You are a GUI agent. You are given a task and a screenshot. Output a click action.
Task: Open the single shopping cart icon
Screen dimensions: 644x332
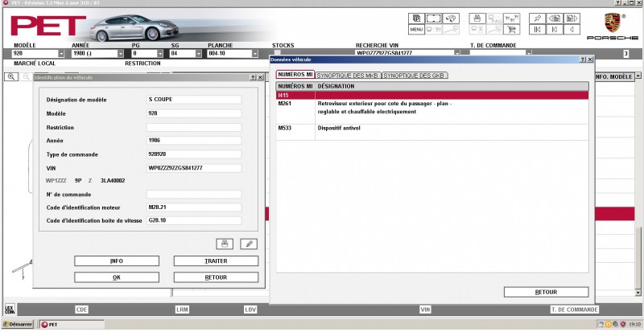point(511,30)
